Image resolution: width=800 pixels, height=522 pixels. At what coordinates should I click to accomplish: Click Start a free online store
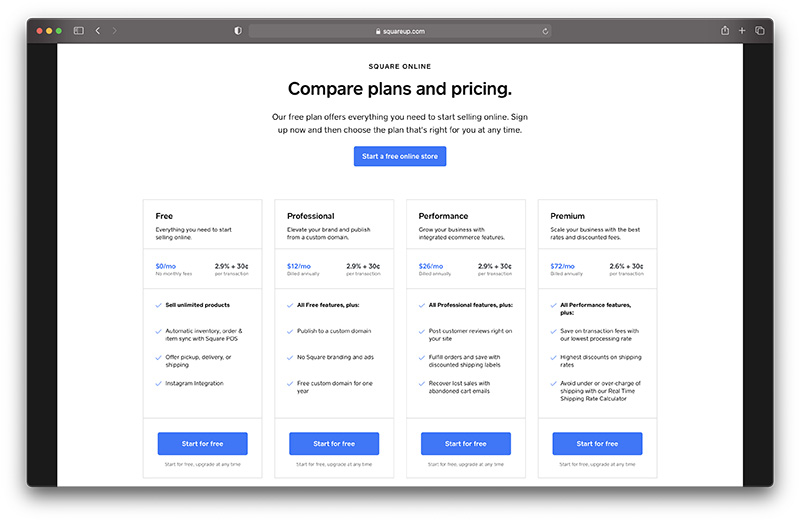[399, 156]
